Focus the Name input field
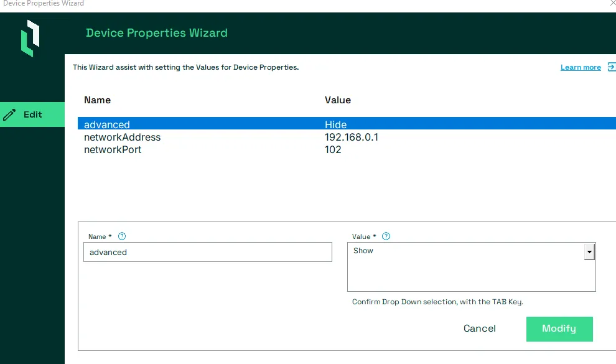Image resolution: width=616 pixels, height=364 pixels. [x=208, y=252]
